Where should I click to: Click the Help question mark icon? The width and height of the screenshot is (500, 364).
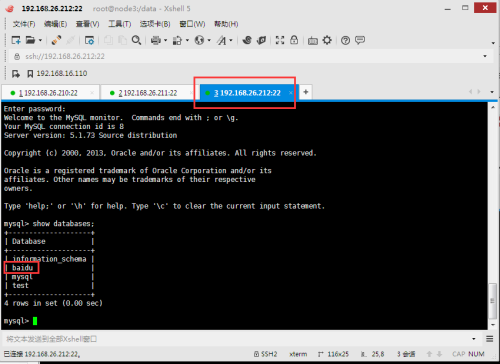click(x=346, y=40)
